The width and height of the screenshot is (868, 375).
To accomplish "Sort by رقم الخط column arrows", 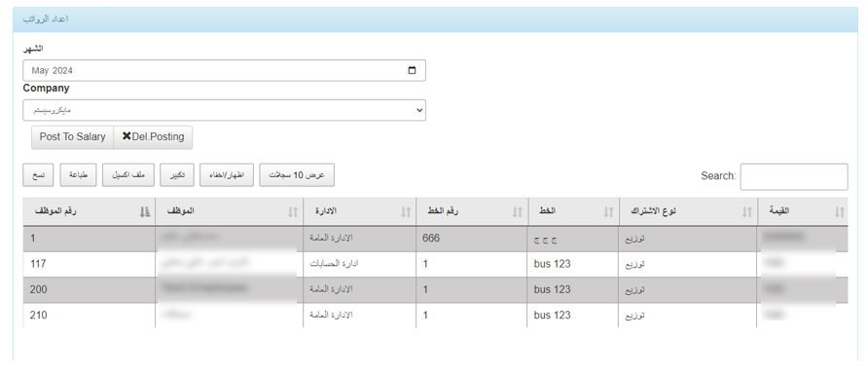I will (x=517, y=211).
